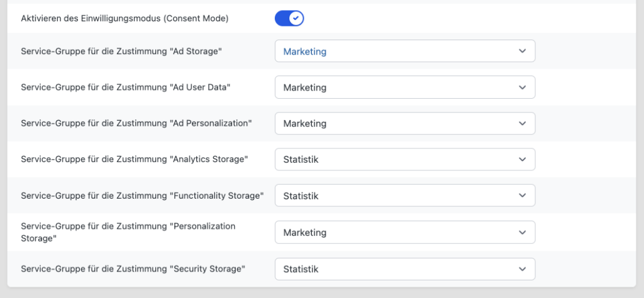Image resolution: width=644 pixels, height=298 pixels.
Task: Click the down arrow in the Analytics Storage field
Action: click(x=522, y=159)
